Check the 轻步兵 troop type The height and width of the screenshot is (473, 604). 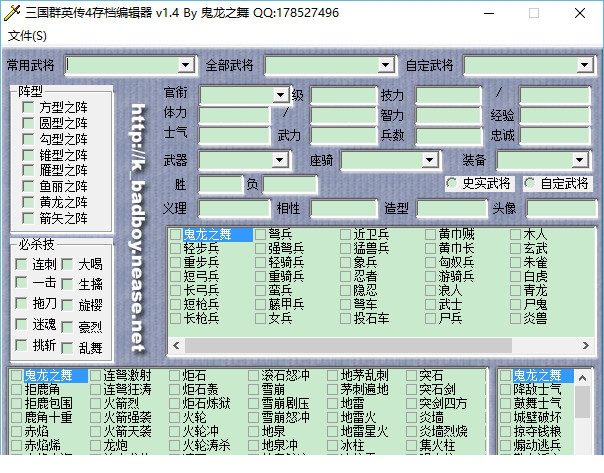coord(175,248)
